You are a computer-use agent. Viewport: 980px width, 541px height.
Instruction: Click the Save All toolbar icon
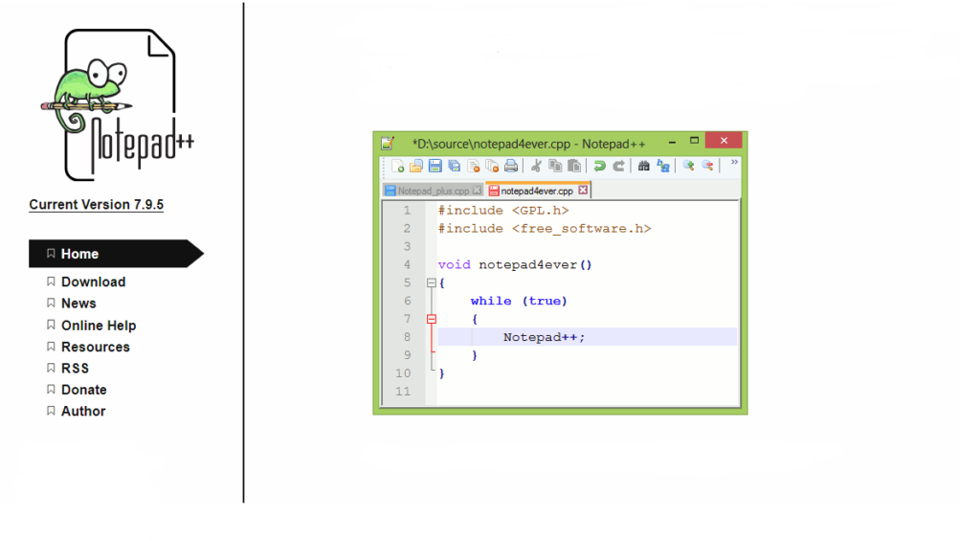[x=455, y=166]
